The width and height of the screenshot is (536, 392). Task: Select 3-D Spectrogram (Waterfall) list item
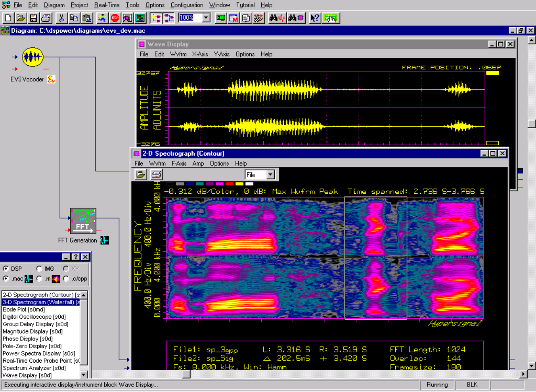point(41,302)
